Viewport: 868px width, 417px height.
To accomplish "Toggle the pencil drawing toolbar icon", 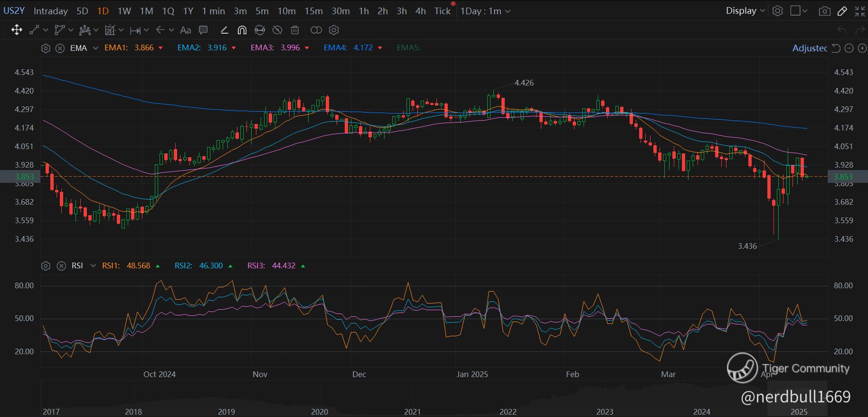I will coord(842,11).
